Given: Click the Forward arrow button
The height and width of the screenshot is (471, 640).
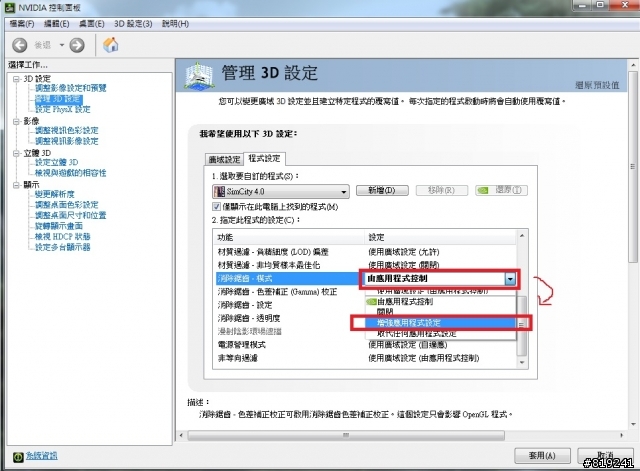Looking at the screenshot, I should (x=77, y=45).
